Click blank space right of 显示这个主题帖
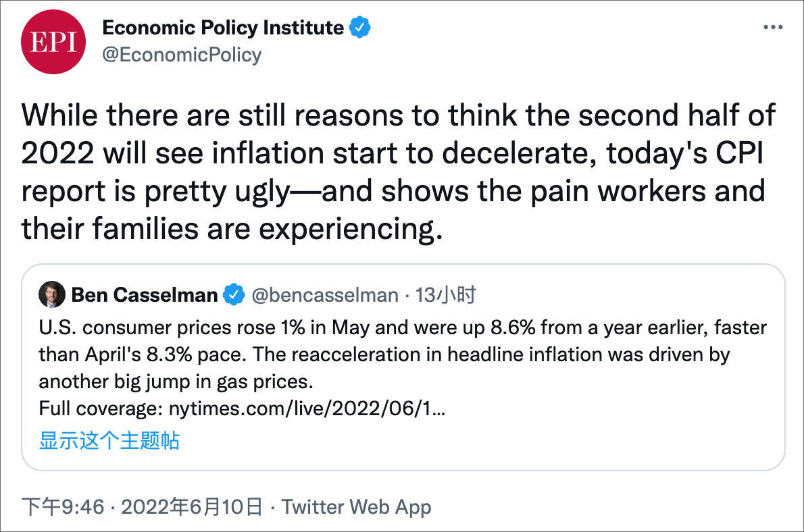 pyautogui.click(x=473, y=441)
